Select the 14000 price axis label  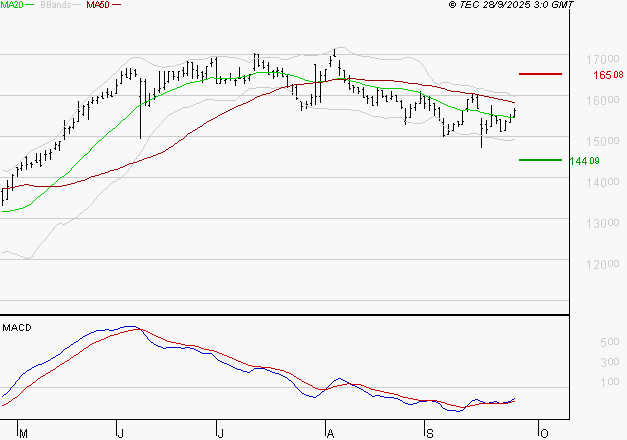coord(602,182)
